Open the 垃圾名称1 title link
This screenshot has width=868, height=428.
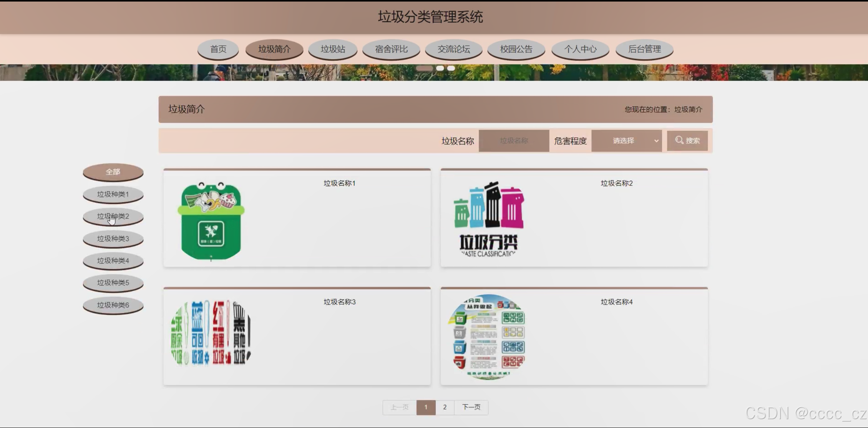(339, 183)
